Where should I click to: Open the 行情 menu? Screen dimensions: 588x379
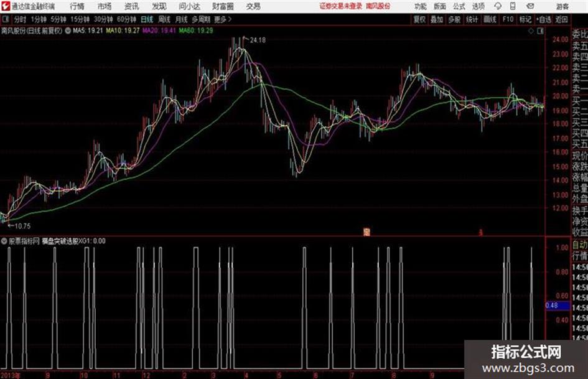pyautogui.click(x=77, y=6)
